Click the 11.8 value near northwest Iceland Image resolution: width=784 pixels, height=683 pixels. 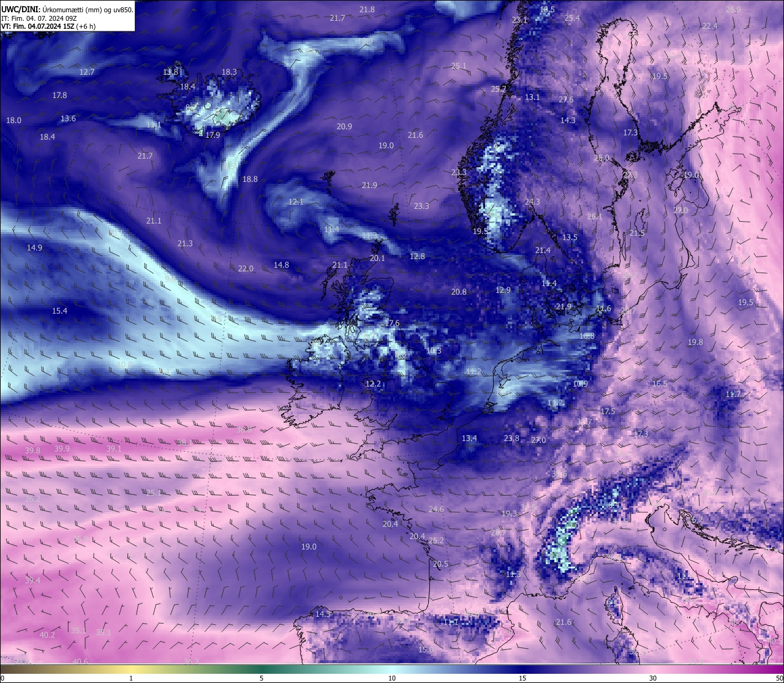[170, 72]
